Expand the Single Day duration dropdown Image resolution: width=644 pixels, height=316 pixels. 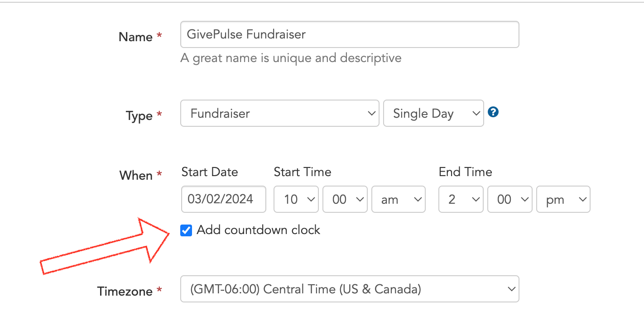click(x=433, y=113)
